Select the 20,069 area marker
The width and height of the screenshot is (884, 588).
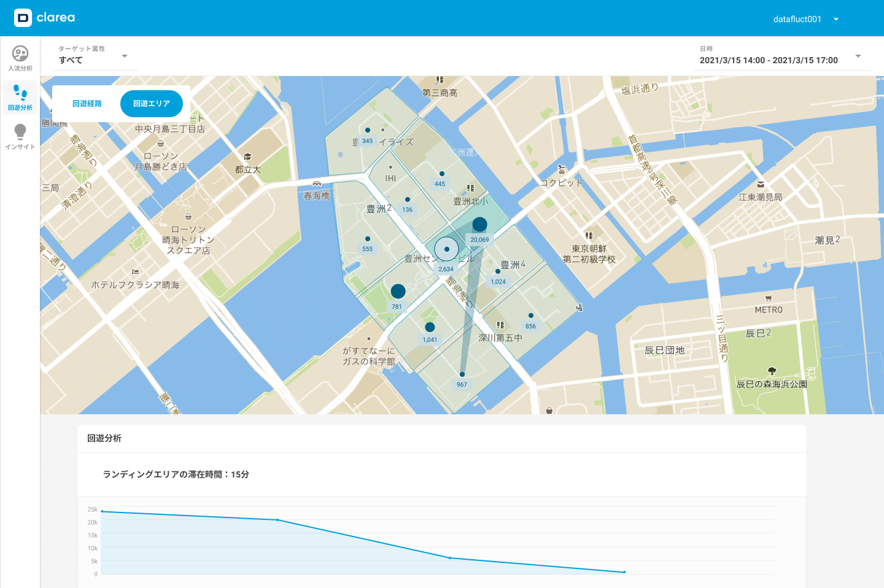coord(480,224)
